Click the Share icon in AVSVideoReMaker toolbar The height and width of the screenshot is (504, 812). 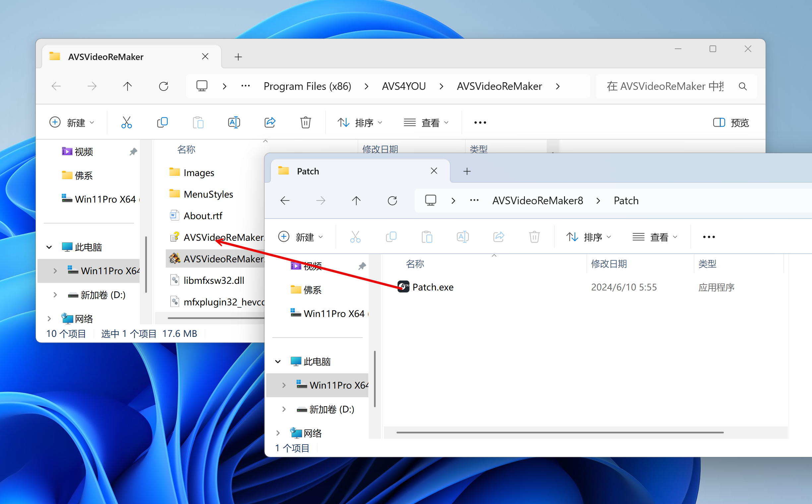pyautogui.click(x=270, y=122)
